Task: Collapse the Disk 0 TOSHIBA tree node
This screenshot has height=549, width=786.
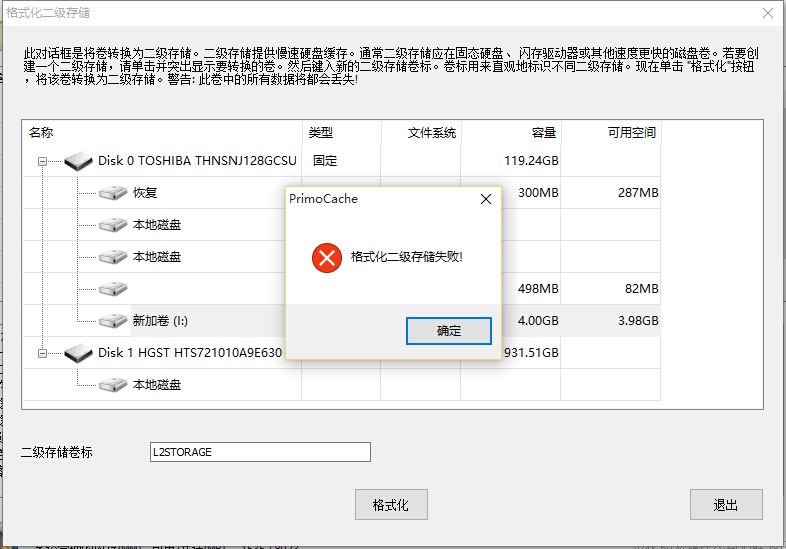Action: pyautogui.click(x=43, y=161)
